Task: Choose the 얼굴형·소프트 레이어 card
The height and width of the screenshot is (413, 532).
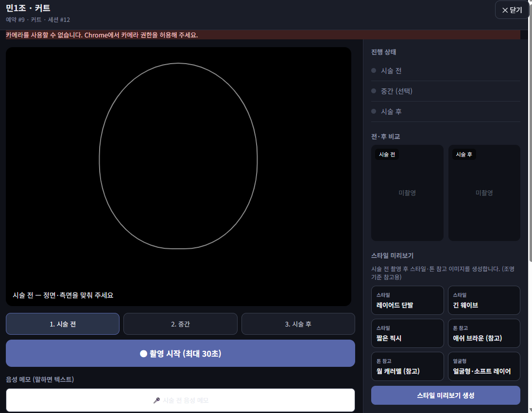Action: 484,366
